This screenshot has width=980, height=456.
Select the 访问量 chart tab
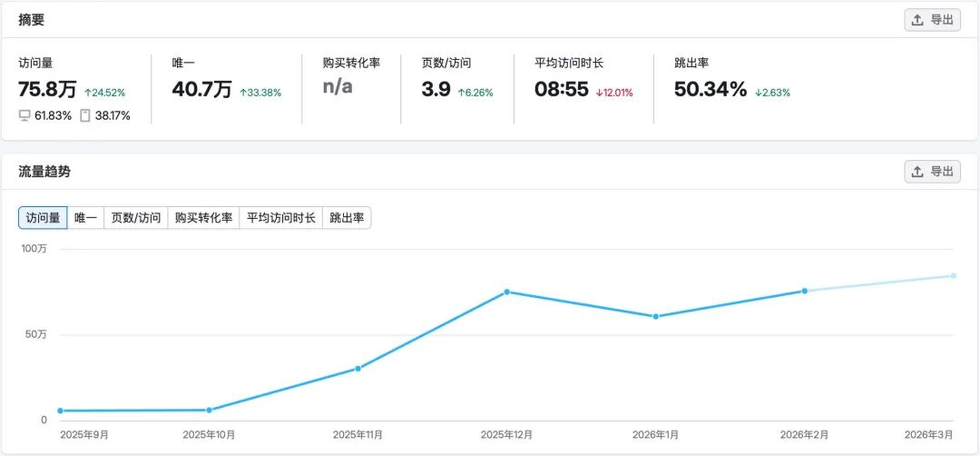(x=44, y=218)
